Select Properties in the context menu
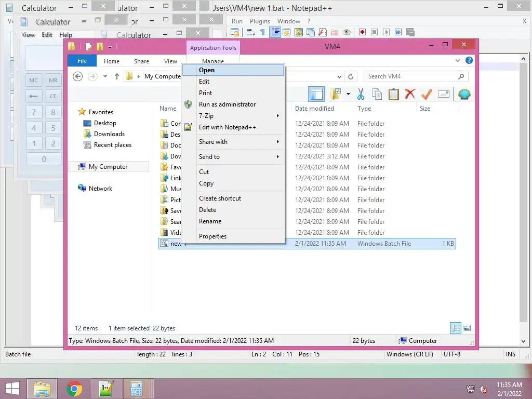 click(233, 236)
